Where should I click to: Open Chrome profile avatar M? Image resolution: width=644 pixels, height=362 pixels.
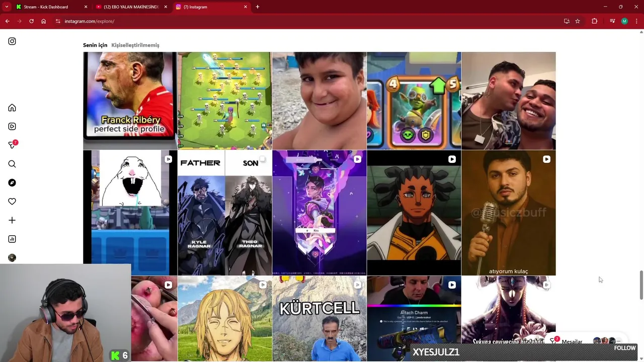pyautogui.click(x=624, y=21)
